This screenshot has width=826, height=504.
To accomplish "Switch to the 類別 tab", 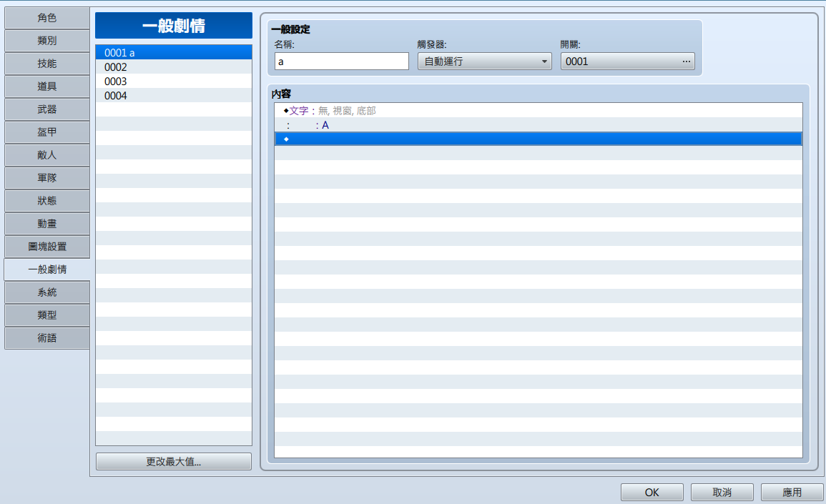I will 47,41.
